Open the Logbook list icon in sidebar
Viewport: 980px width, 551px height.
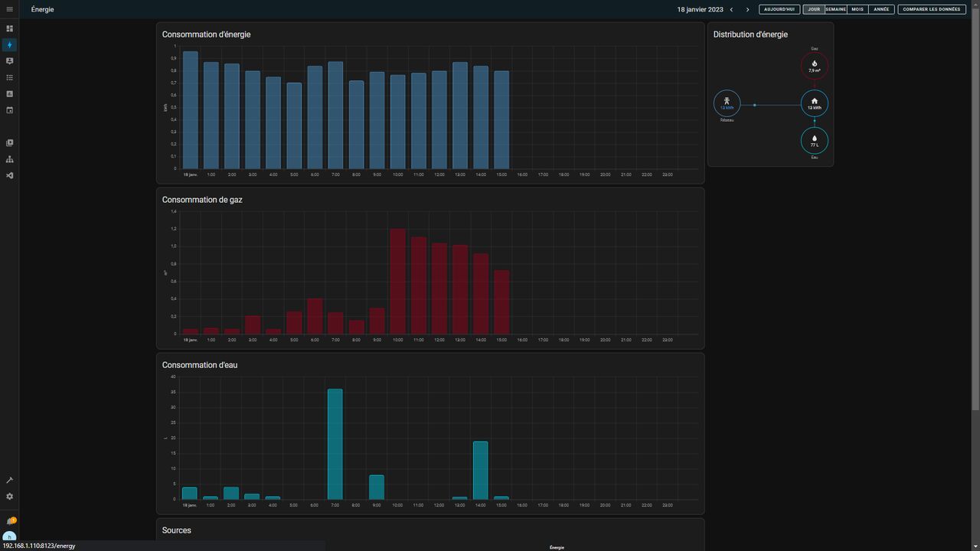click(x=9, y=77)
